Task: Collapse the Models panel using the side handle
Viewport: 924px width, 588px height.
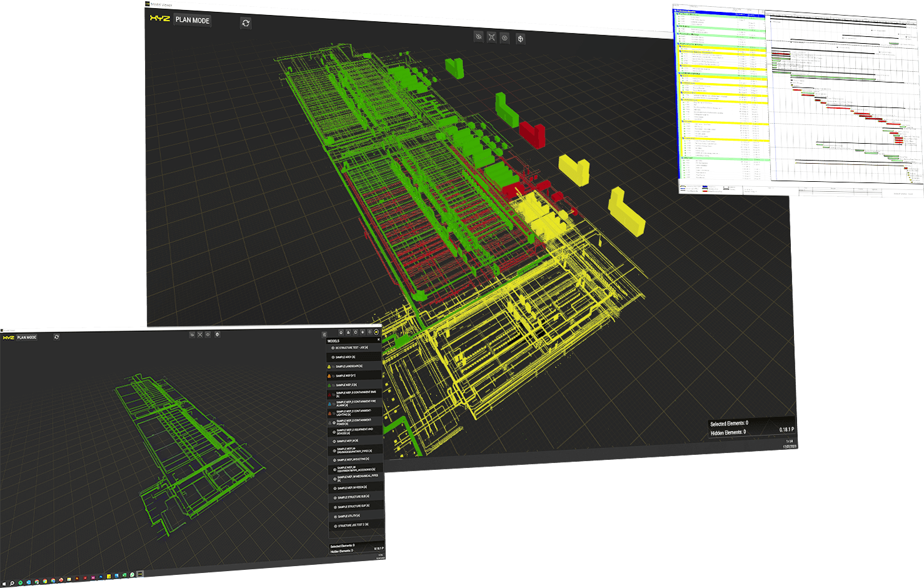Action: point(324,334)
